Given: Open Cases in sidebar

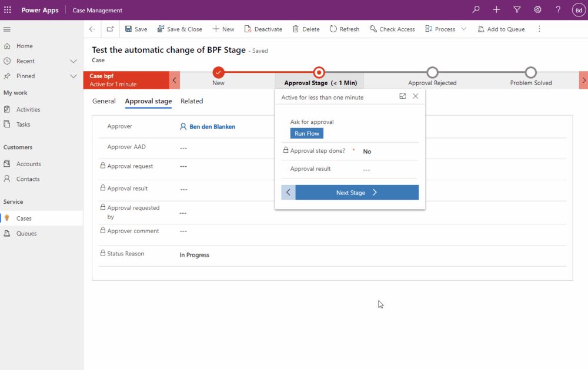Looking at the screenshot, I should coord(41,218).
